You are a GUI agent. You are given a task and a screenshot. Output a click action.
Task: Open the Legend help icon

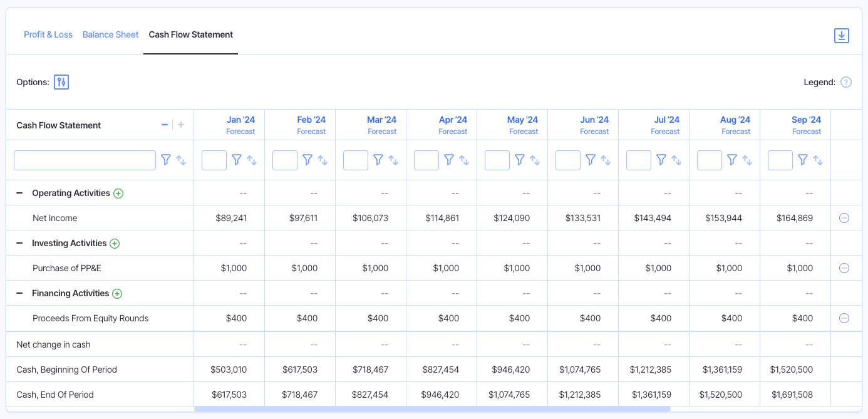[846, 82]
